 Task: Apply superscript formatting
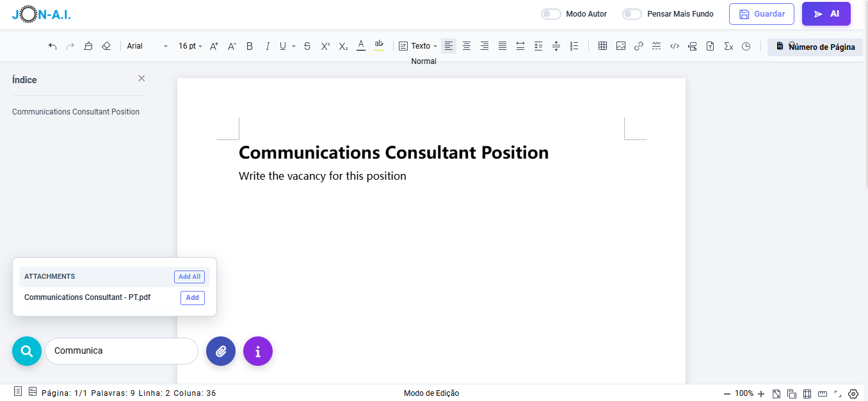[x=325, y=46]
